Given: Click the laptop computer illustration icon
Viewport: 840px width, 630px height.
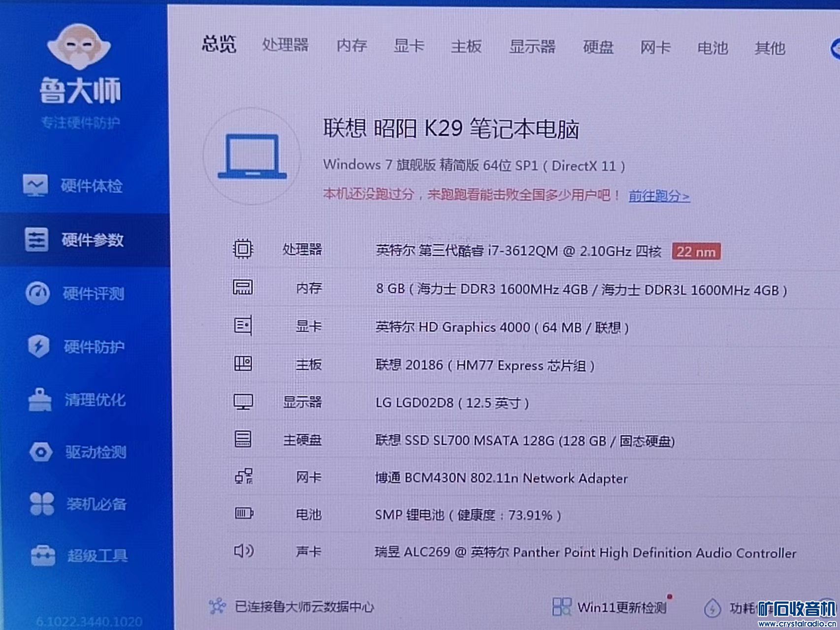Looking at the screenshot, I should tap(252, 157).
